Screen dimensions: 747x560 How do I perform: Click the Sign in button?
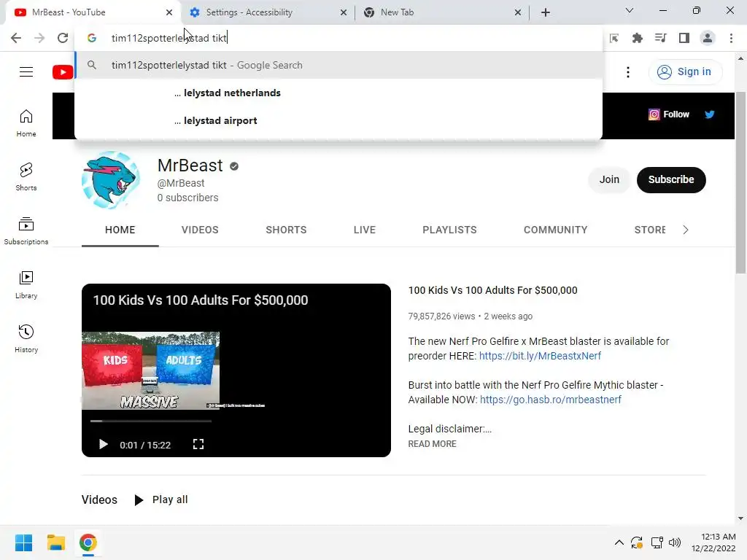tap(684, 72)
